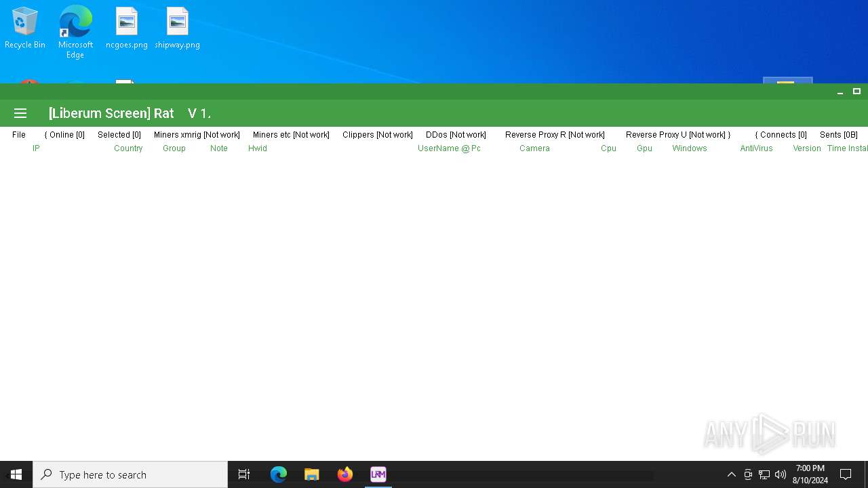Open the notification center
This screenshot has width=868, height=488.
pyautogui.click(x=846, y=474)
